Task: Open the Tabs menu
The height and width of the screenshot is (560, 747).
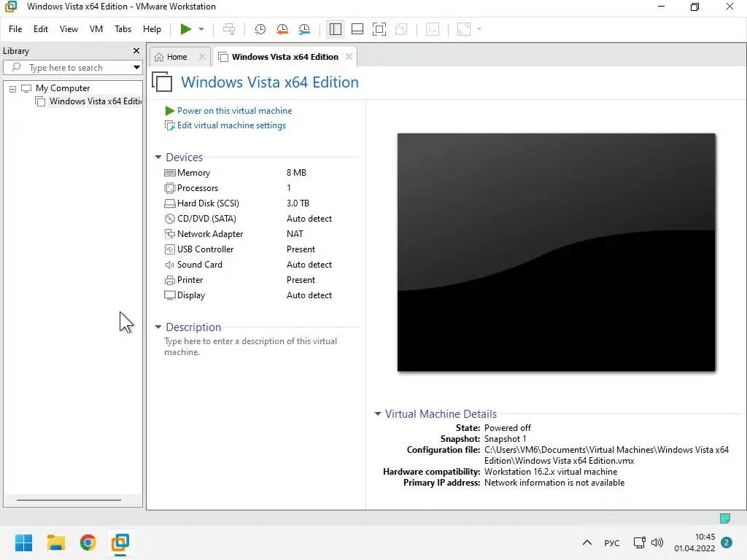Action: (123, 29)
